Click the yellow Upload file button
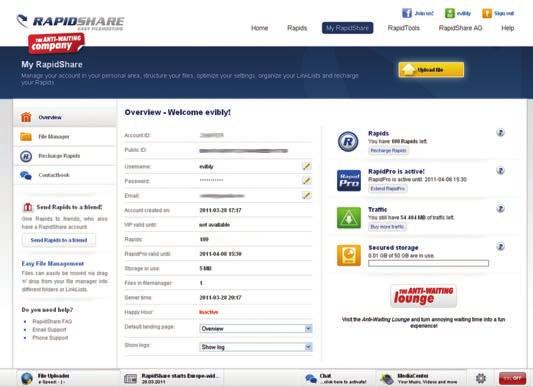533x387 pixels. pos(431,70)
